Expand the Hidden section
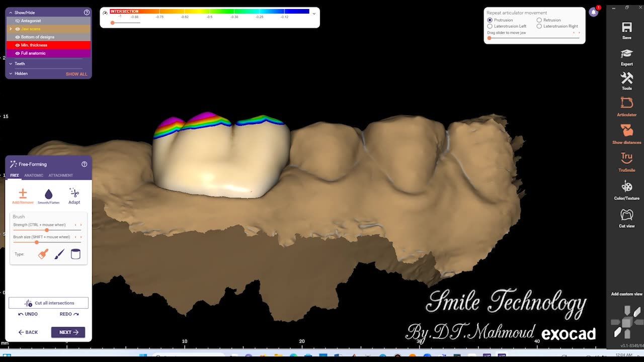 point(11,73)
